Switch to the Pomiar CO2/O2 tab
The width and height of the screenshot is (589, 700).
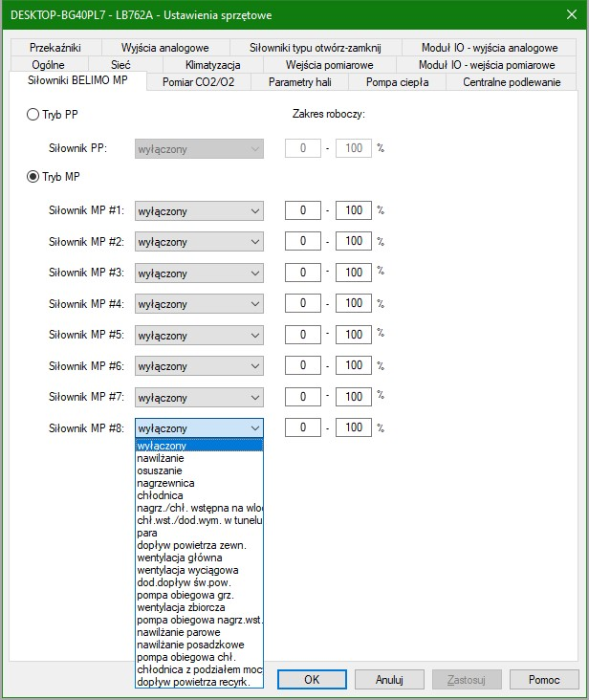(199, 82)
